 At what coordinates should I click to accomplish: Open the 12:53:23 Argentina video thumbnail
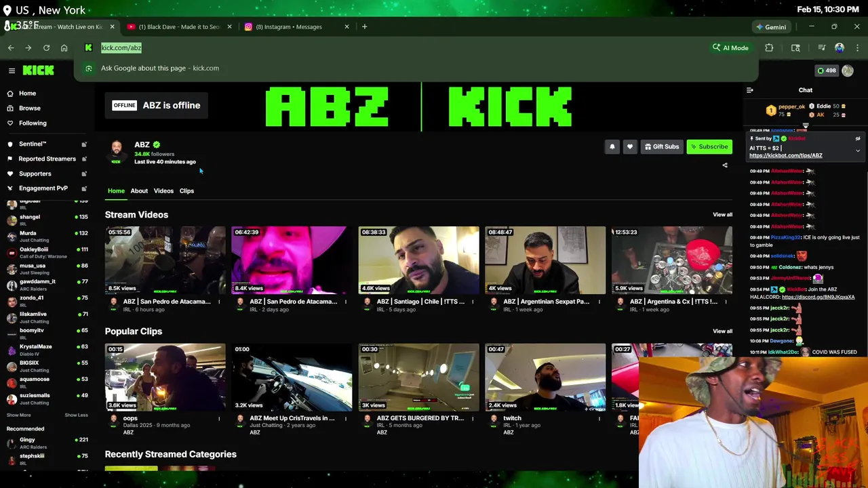click(672, 260)
